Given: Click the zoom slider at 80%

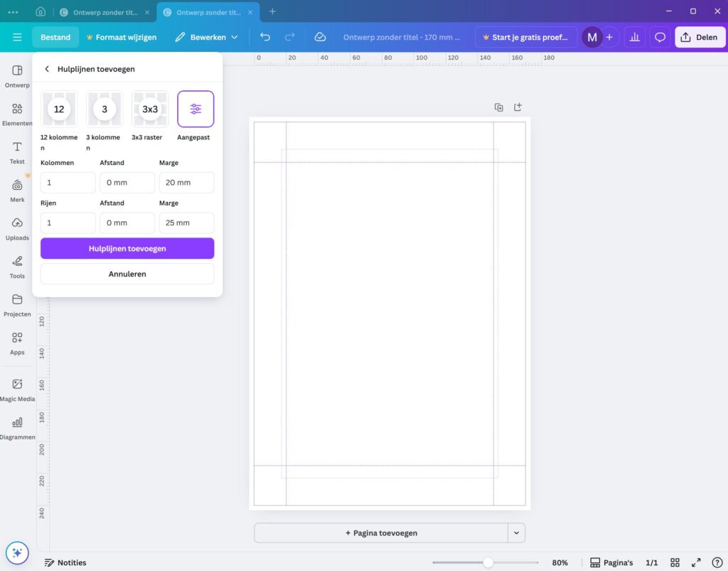Looking at the screenshot, I should point(488,562).
